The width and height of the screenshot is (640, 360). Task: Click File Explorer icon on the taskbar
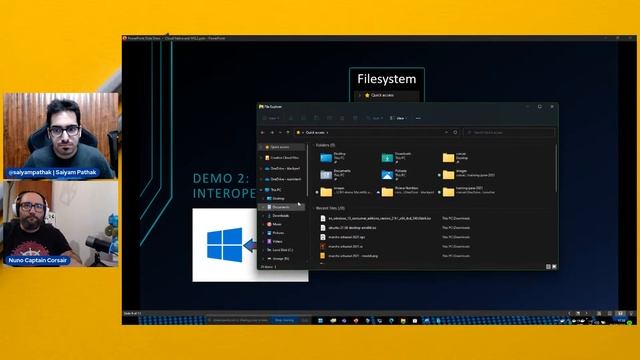coord(403,321)
